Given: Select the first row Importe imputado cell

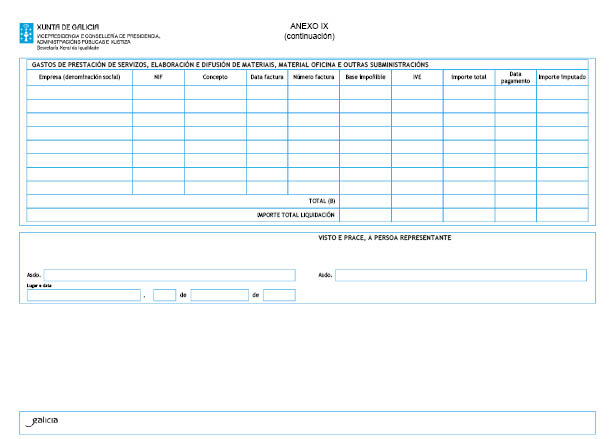Looking at the screenshot, I should tap(563, 92).
